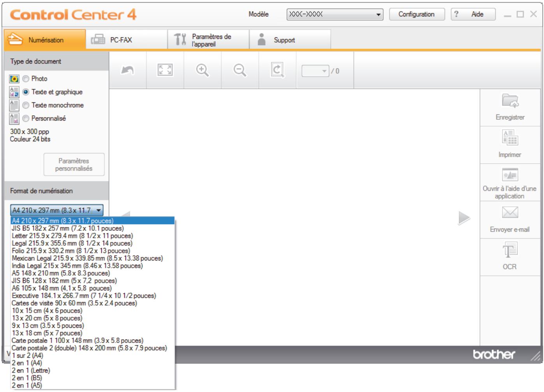Choose 13 x 18 cm (5 x 7 pouces)
Image resolution: width=544 pixels, height=392 pixels.
(93, 333)
